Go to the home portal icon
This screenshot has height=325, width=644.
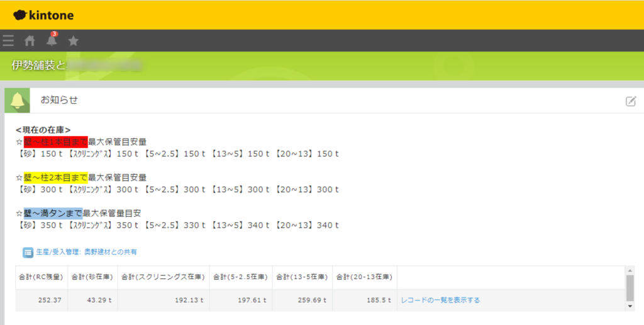pyautogui.click(x=30, y=41)
